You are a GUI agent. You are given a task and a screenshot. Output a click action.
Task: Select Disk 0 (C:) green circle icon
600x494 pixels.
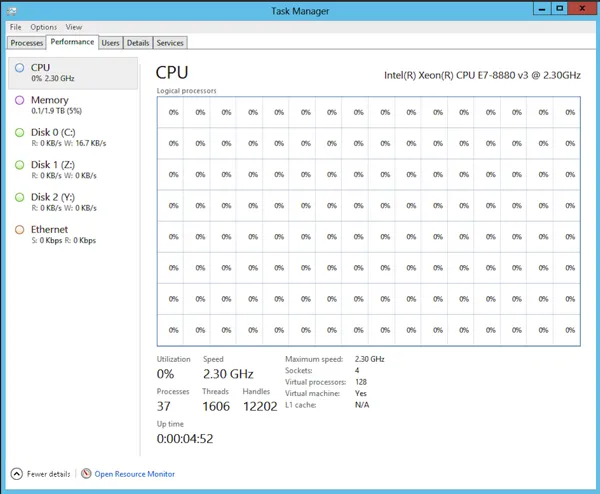coord(20,133)
